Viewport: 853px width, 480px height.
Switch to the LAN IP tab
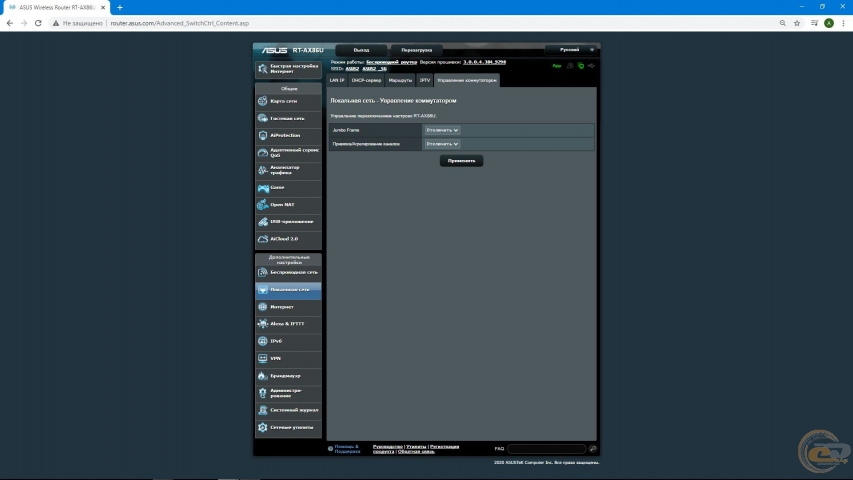pyautogui.click(x=337, y=81)
